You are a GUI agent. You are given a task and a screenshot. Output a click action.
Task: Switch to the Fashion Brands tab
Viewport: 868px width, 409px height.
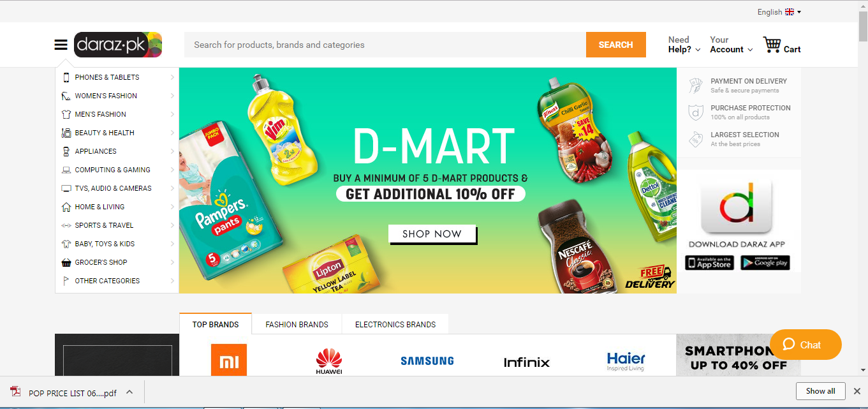coord(297,324)
